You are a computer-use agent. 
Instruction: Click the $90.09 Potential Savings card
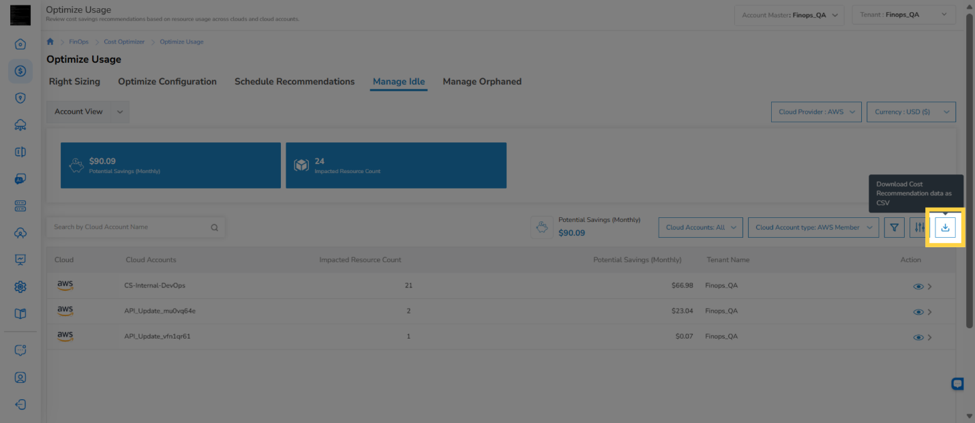170,165
